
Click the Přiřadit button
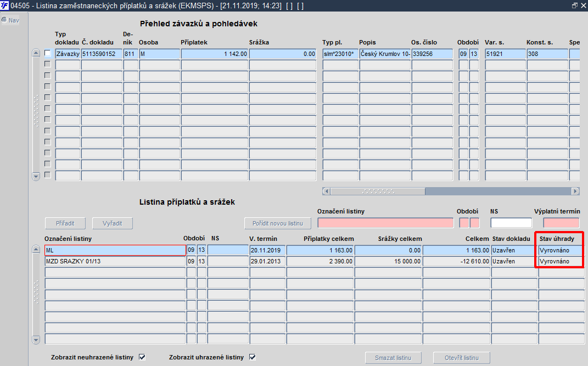[x=65, y=223]
